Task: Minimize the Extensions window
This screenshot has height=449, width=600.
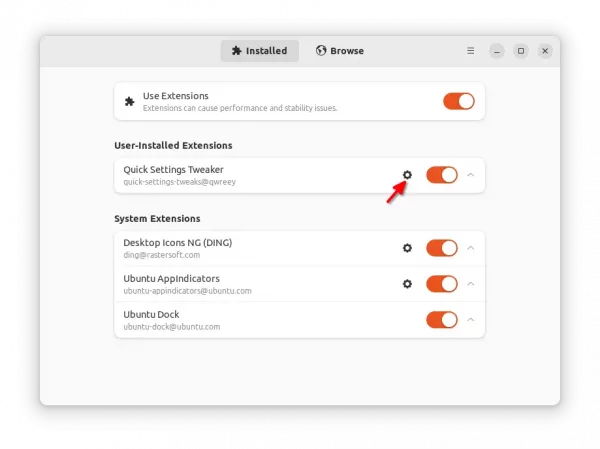Action: click(497, 51)
